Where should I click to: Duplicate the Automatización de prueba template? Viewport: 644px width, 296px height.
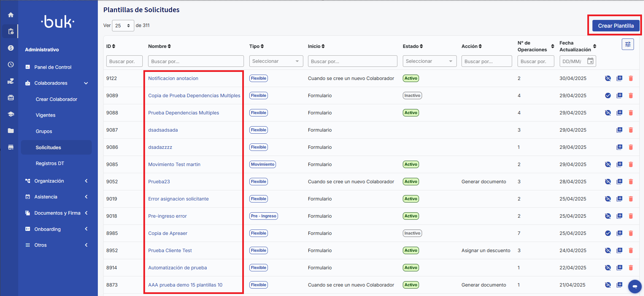click(x=619, y=268)
